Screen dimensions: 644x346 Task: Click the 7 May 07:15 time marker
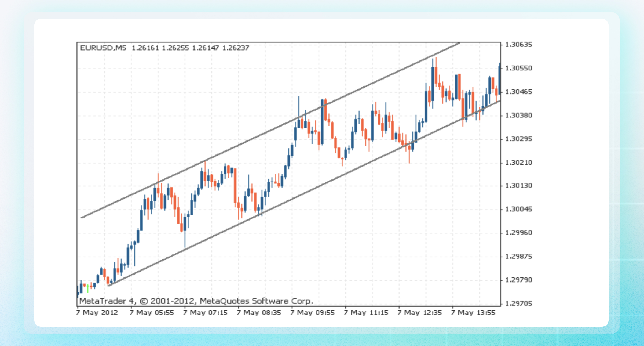(x=205, y=313)
